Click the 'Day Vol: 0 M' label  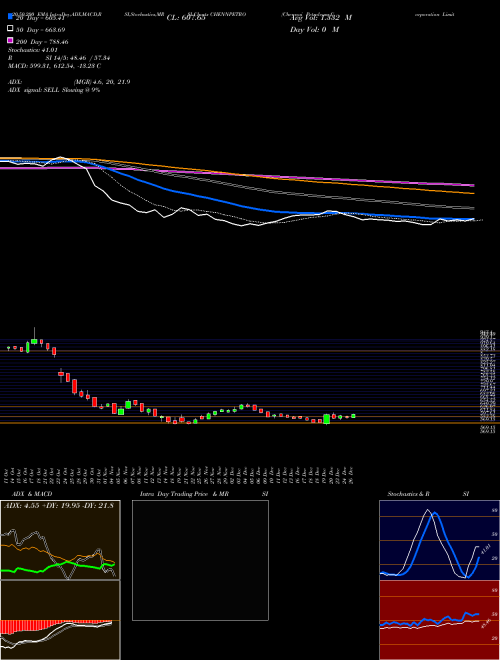pyautogui.click(x=314, y=29)
